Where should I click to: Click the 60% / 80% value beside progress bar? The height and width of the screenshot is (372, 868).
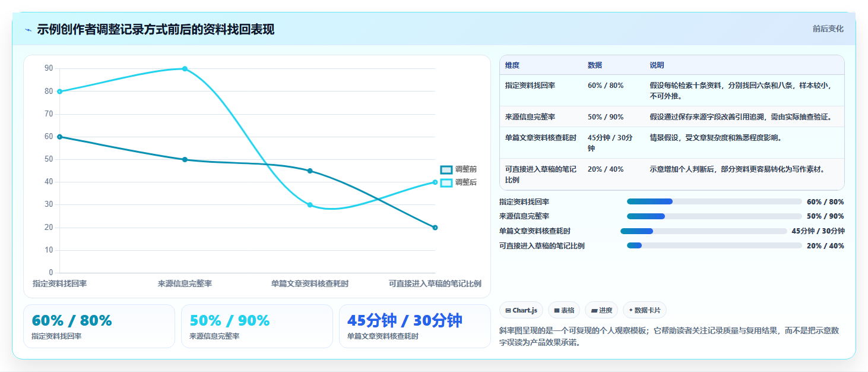(825, 202)
